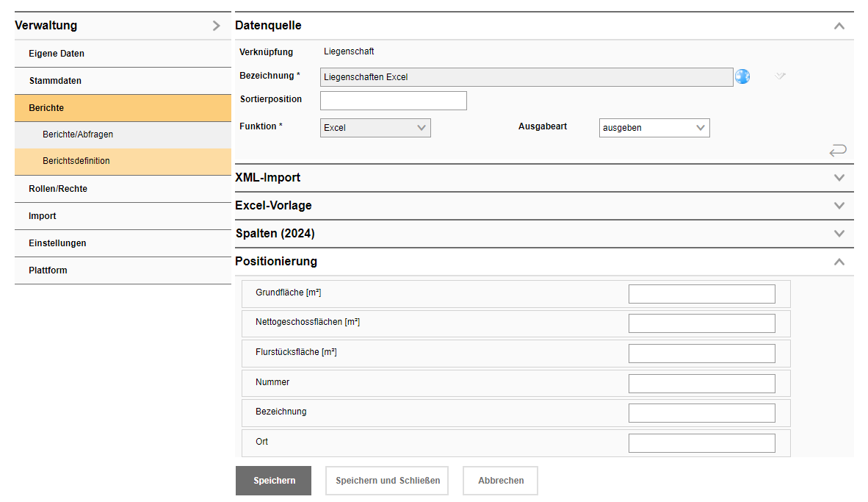The image size is (868, 502).
Task: Expand the XML-Import section
Action: click(839, 178)
